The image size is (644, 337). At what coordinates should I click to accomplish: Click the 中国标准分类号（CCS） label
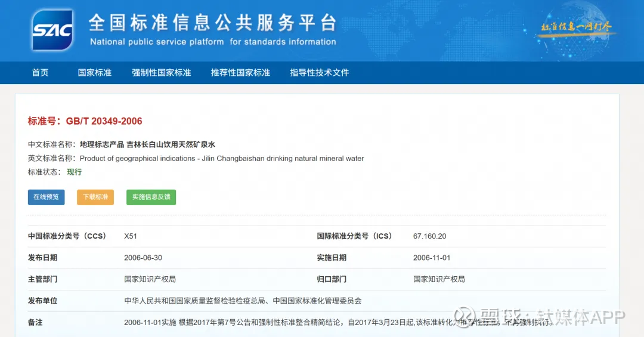click(x=67, y=236)
